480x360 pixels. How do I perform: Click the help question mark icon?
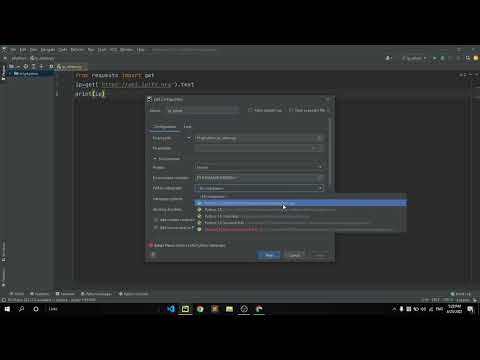[x=153, y=255]
